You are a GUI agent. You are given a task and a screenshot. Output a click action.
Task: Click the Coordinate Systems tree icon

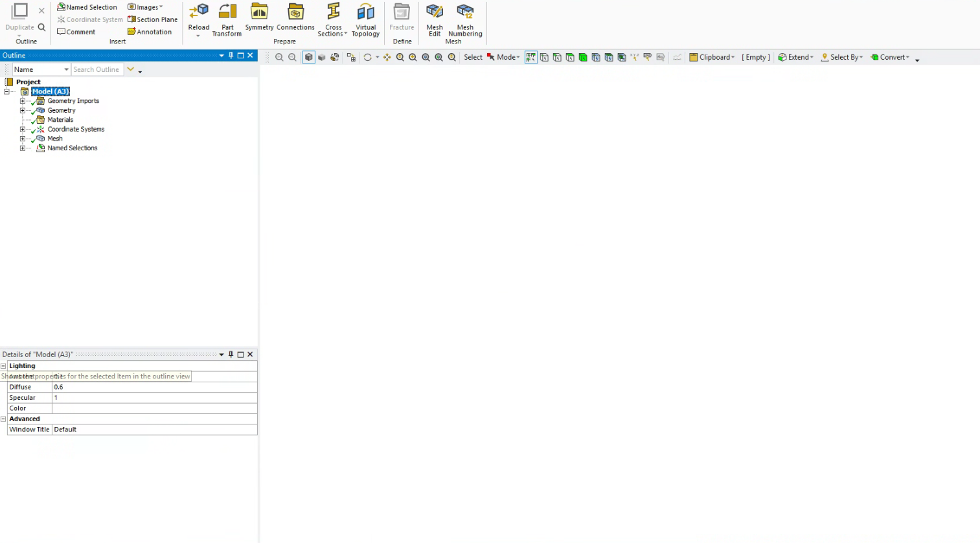(x=40, y=129)
